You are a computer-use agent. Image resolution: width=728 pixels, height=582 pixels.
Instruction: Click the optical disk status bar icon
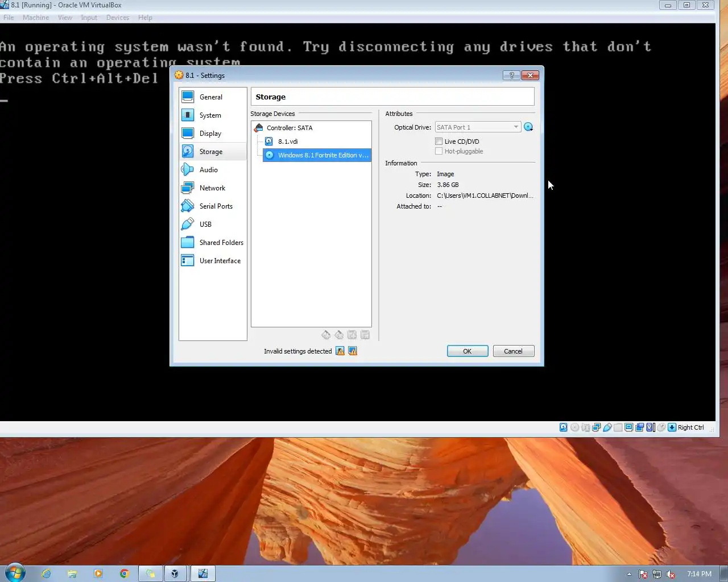tap(574, 427)
